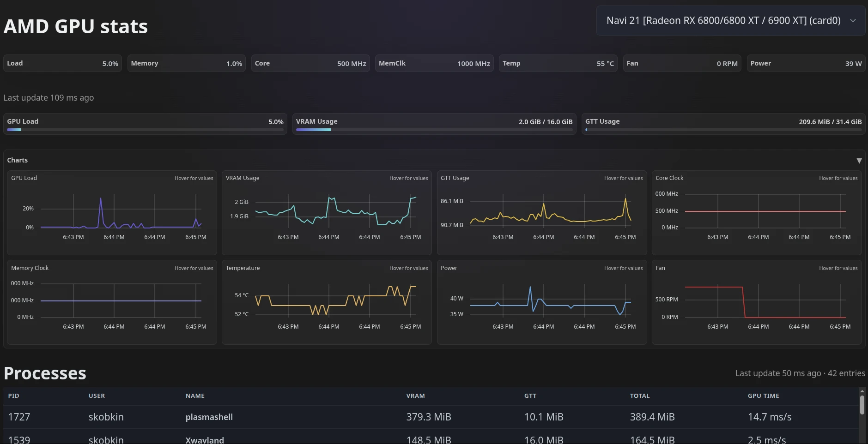This screenshot has width=868, height=444.
Task: Open the Navi 21 GPU card selector dropdown
Action: [731, 20]
